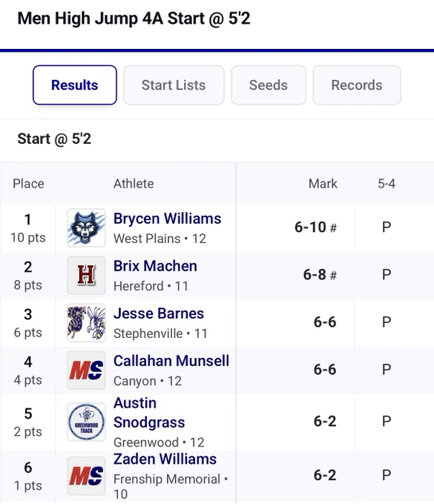Screen dimensions: 434x504
Task: Switch to the Results tab
Action: (75, 85)
